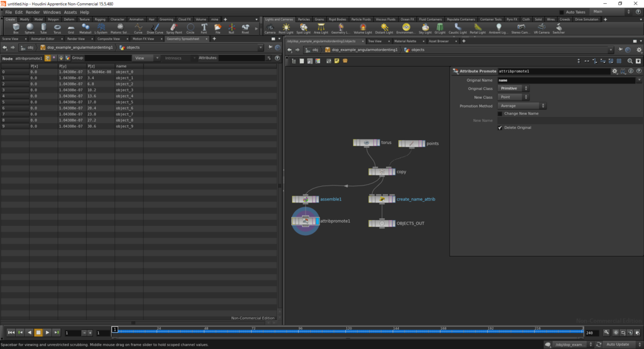Create a Tube from the shelf
The image size is (644, 349).
click(x=43, y=28)
